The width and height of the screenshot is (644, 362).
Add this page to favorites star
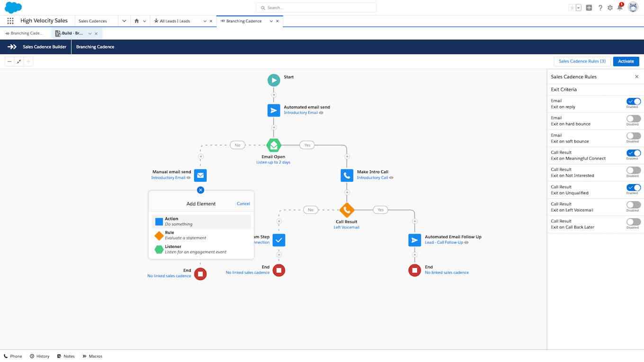click(x=572, y=8)
